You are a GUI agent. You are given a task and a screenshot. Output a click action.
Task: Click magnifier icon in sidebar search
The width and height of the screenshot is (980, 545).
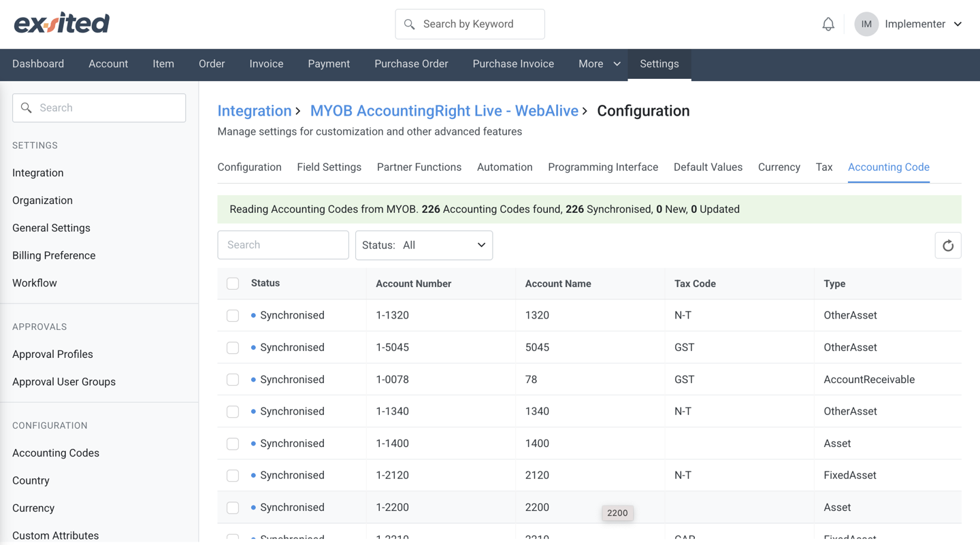(27, 108)
